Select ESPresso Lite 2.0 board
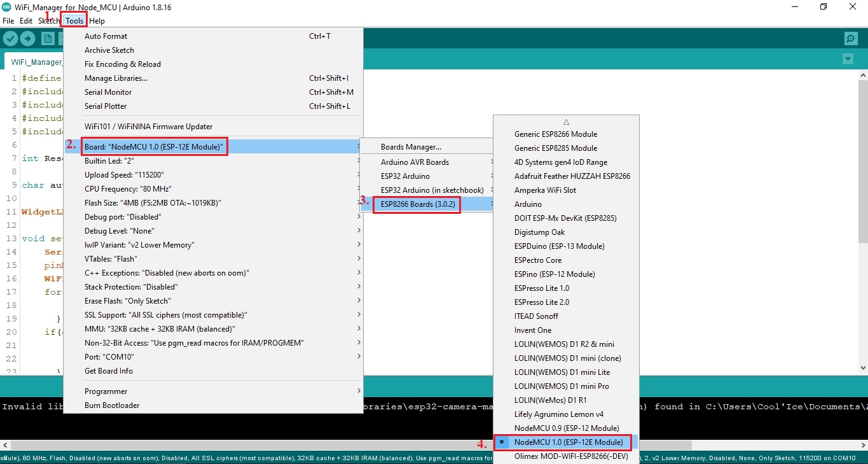868x464 pixels. [x=566, y=302]
